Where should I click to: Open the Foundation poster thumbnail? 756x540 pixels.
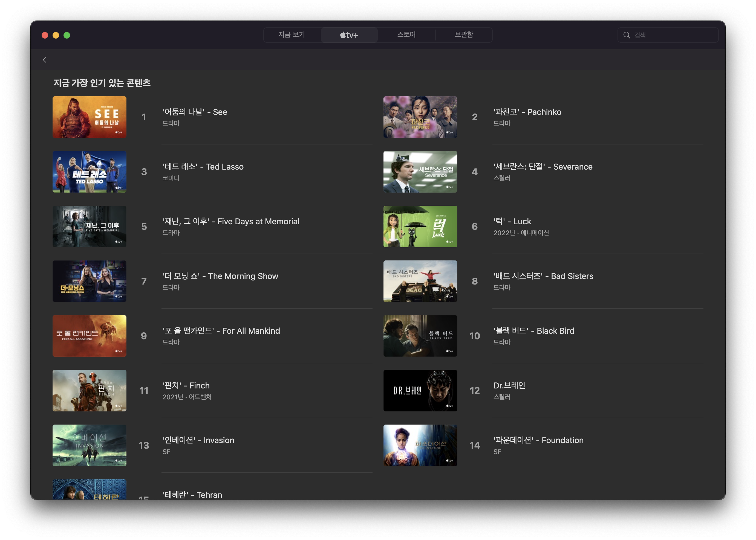click(420, 445)
